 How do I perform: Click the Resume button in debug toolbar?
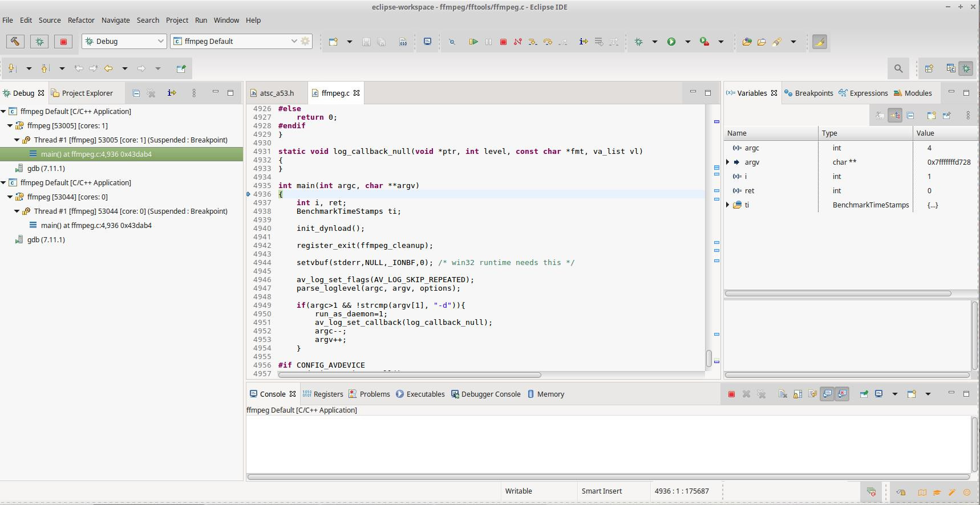coord(473,42)
